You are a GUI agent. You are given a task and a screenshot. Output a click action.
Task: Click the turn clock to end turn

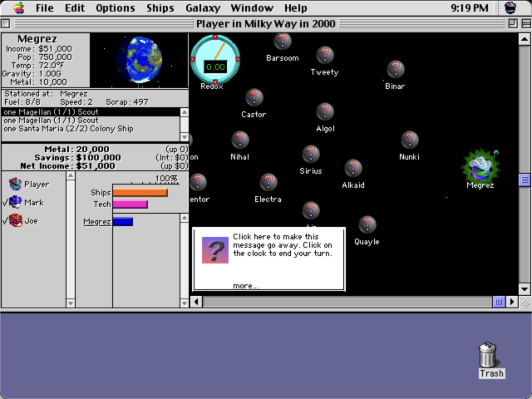point(215,60)
